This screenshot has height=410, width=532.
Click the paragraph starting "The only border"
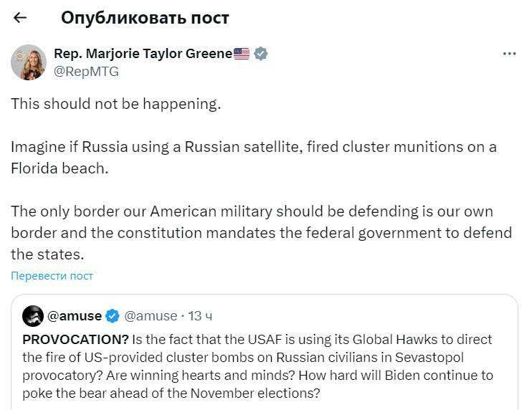(261, 233)
